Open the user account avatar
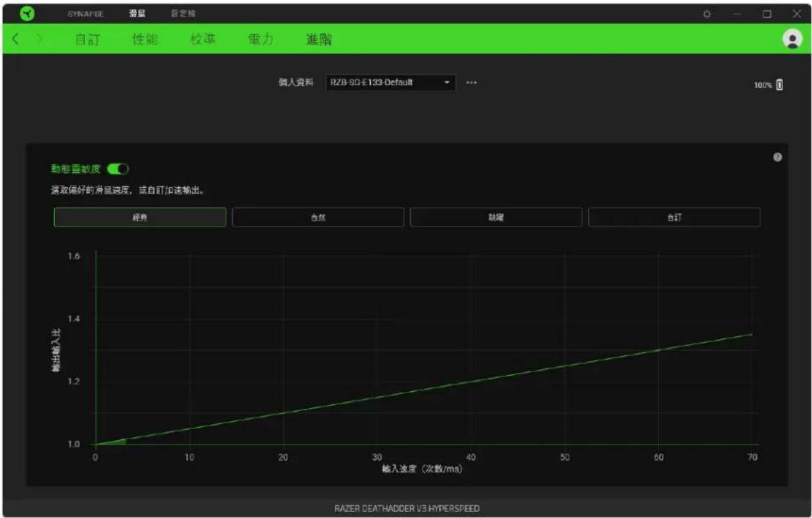 pos(793,38)
